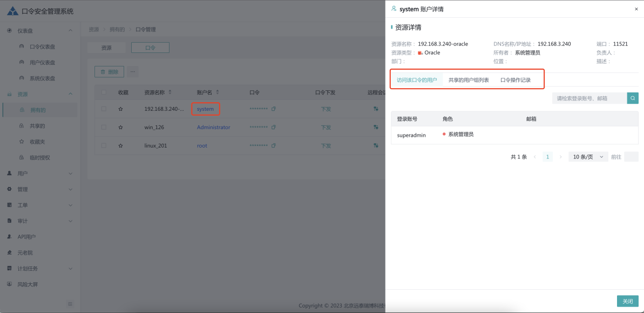644x313 pixels.
Task: Sort the table by 资源名称 column
Action: click(x=170, y=92)
